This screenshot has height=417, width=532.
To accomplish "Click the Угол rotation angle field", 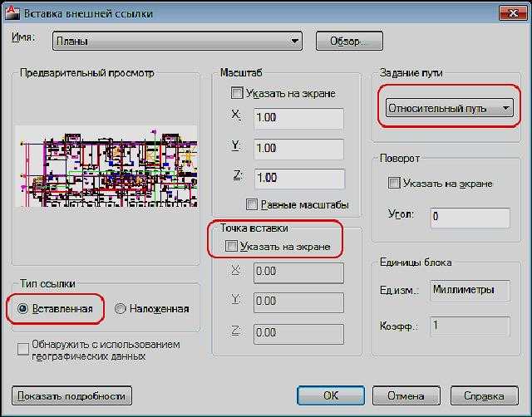I will click(x=470, y=217).
